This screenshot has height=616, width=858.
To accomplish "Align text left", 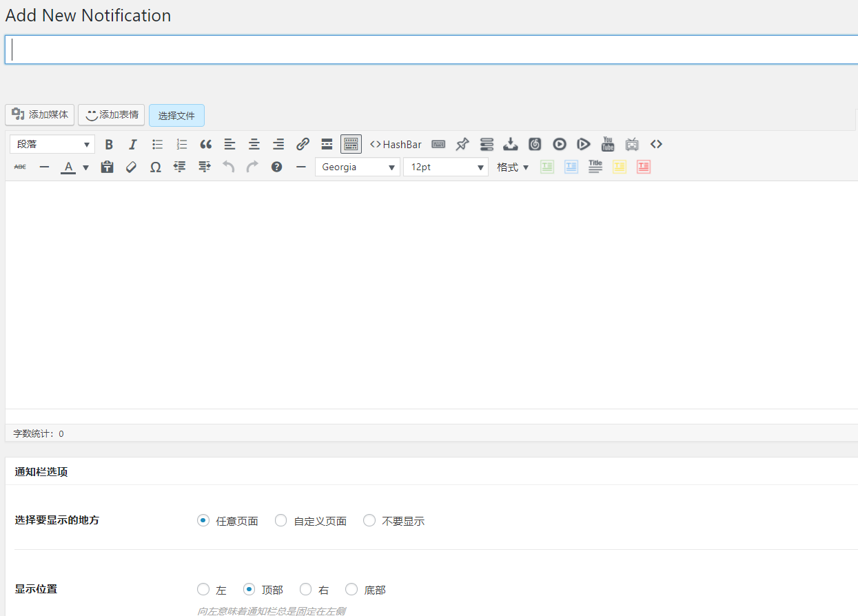I will click(229, 144).
